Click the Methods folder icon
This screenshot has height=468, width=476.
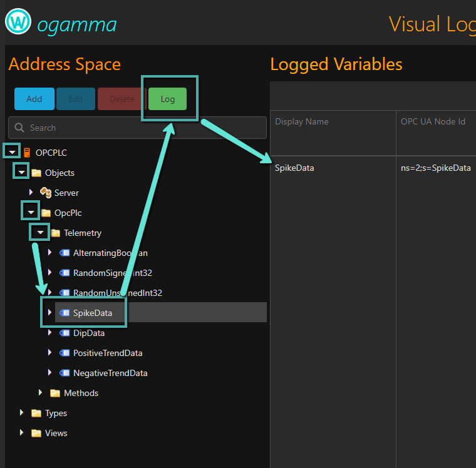tap(55, 393)
